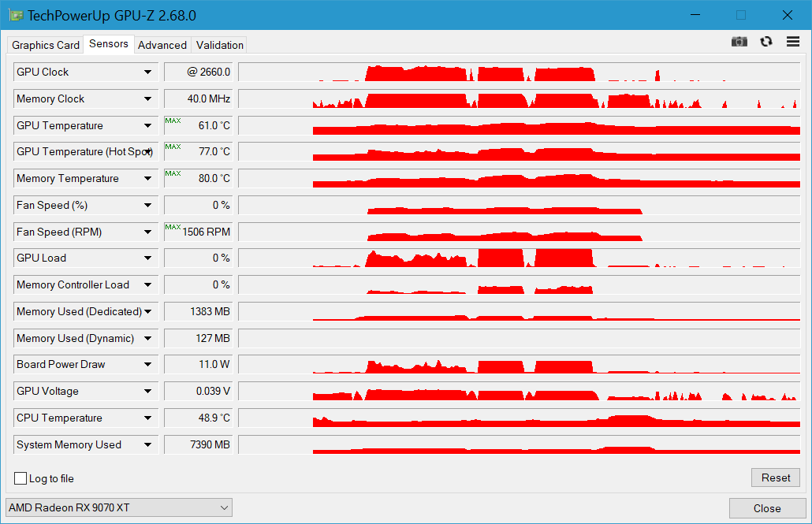
Task: Click the Memory Controller Load graph
Action: (x=520, y=284)
